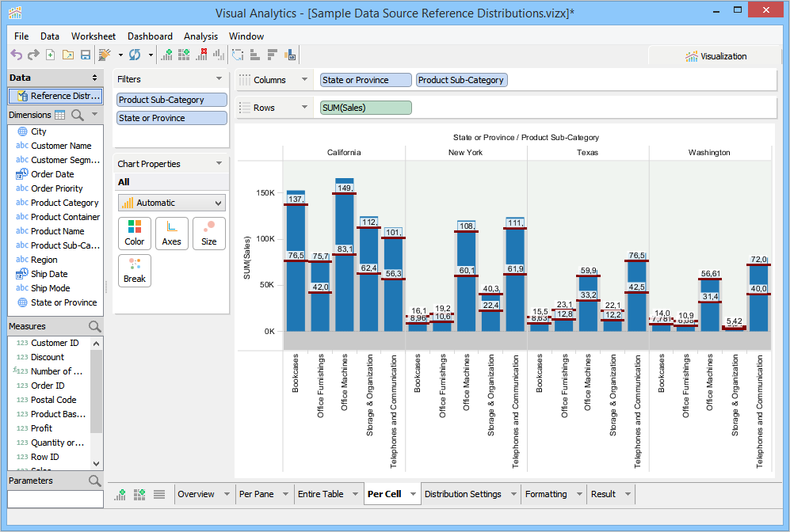Image resolution: width=790 pixels, height=532 pixels.
Task: Click the Save disk icon
Action: tap(85, 55)
